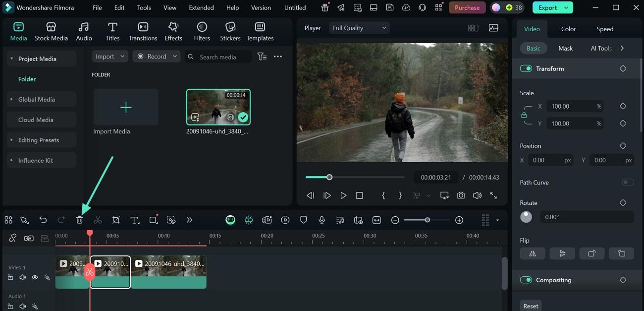
Task: Switch to the Speed tab
Action: pos(605,29)
